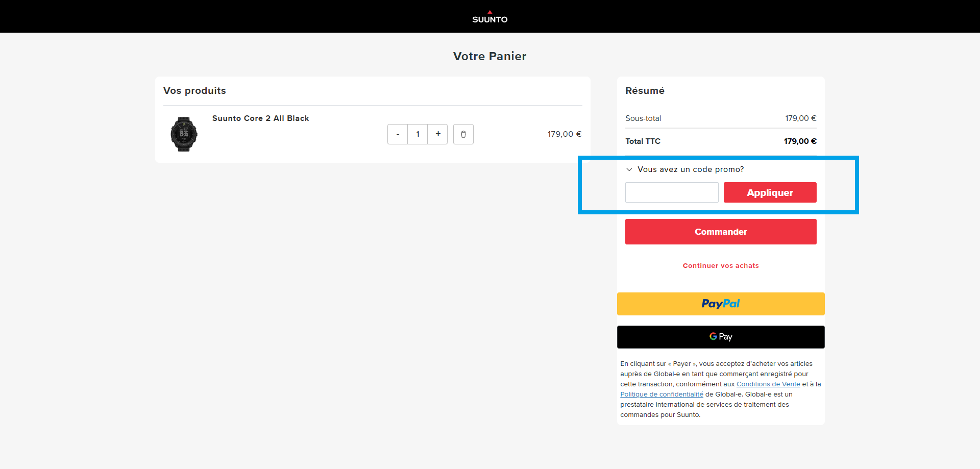This screenshot has height=469, width=980.
Task: Click the Vous avez un code promo? label
Action: (x=691, y=169)
